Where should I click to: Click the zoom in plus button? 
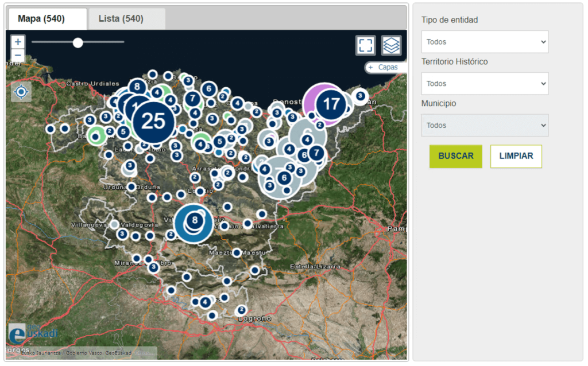click(18, 42)
